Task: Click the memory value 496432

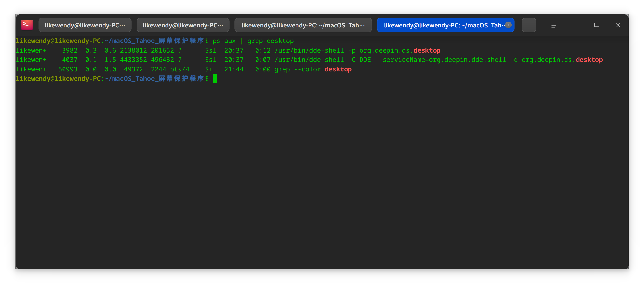Action: click(x=163, y=60)
